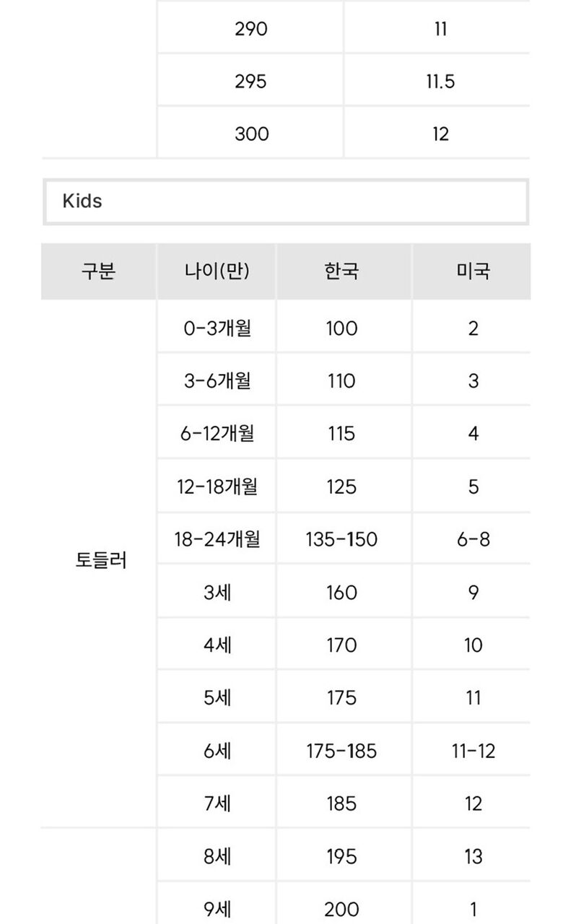
Task: Click the Kids section title box
Action: (286, 201)
